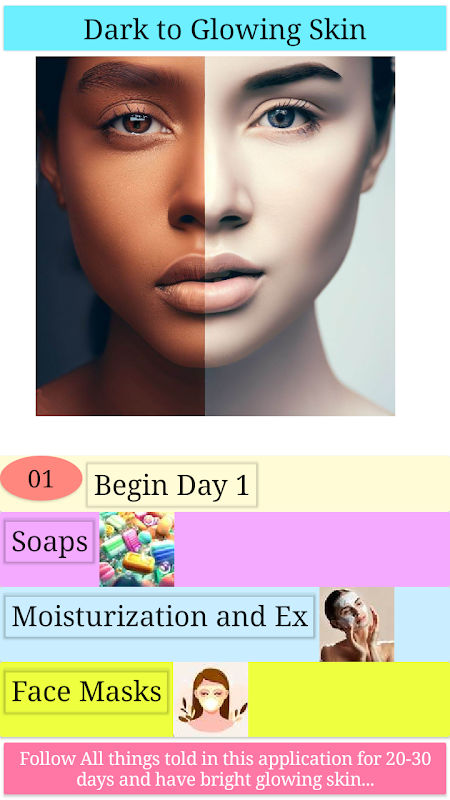450x800 pixels.
Task: Open the colorful soaps picture
Action: [137, 549]
